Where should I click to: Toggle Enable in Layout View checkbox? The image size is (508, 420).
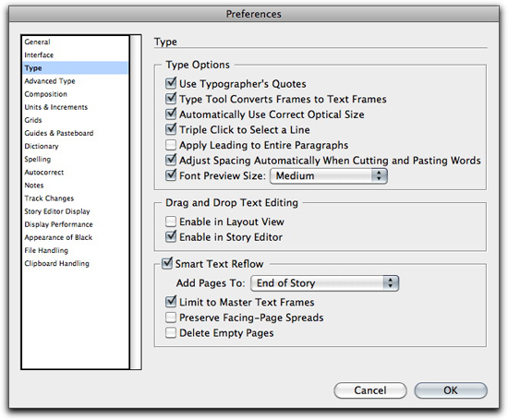171,222
